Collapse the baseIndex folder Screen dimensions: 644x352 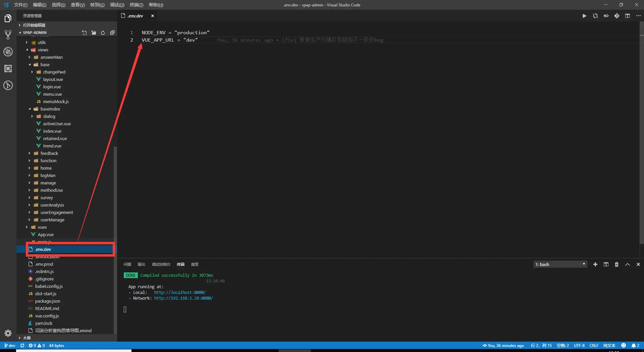50,109
